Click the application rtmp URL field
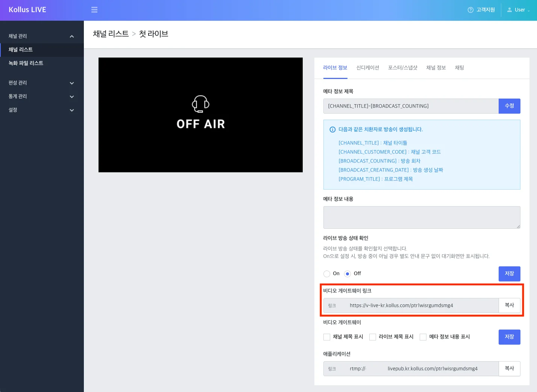The height and width of the screenshot is (392, 537). (x=411, y=369)
